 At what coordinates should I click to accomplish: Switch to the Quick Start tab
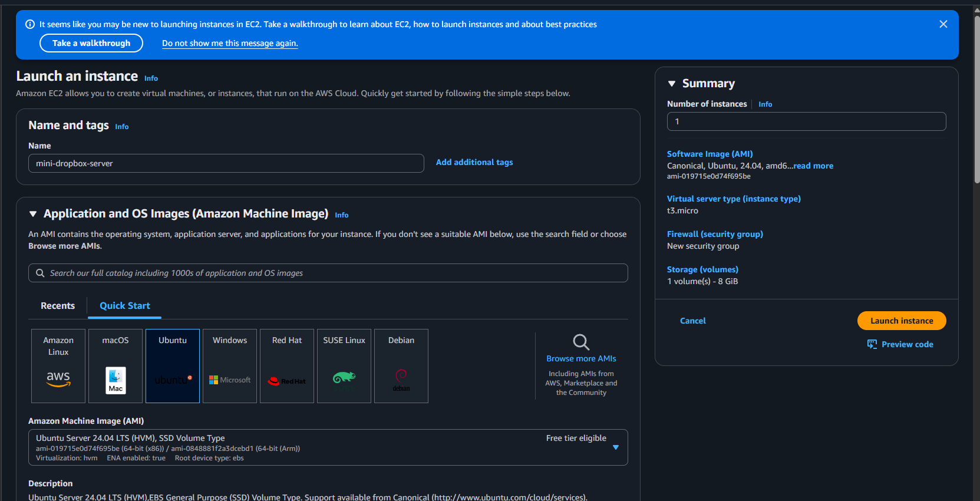click(x=125, y=306)
